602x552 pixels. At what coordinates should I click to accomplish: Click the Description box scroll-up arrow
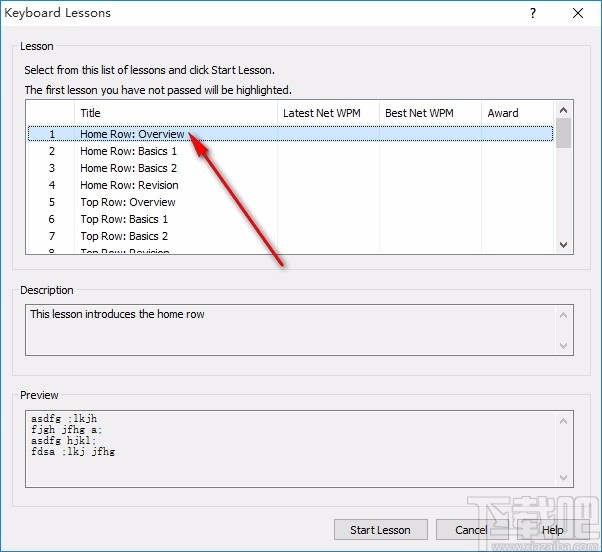pyautogui.click(x=564, y=316)
